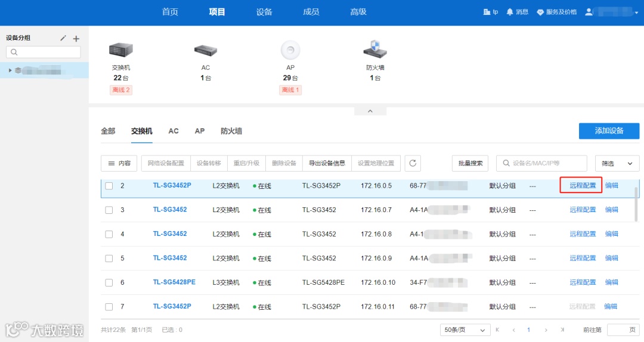Click the switch device category icon
This screenshot has height=342, width=644.
tap(120, 50)
